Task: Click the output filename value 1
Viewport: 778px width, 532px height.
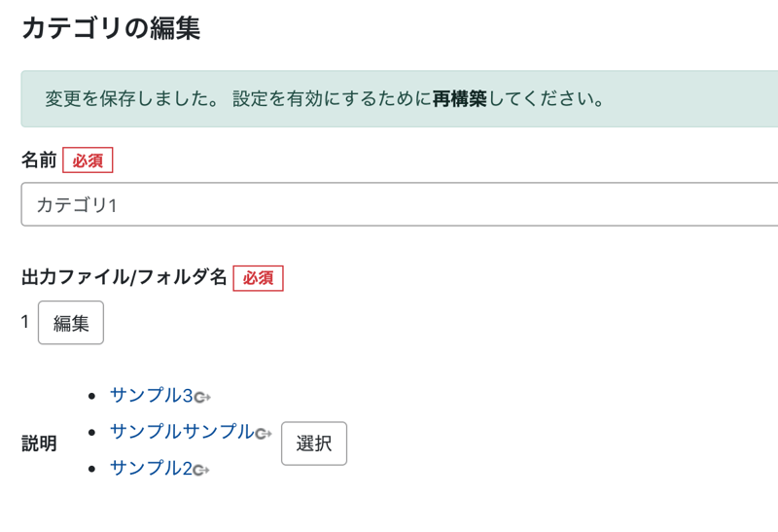Action: (25, 322)
